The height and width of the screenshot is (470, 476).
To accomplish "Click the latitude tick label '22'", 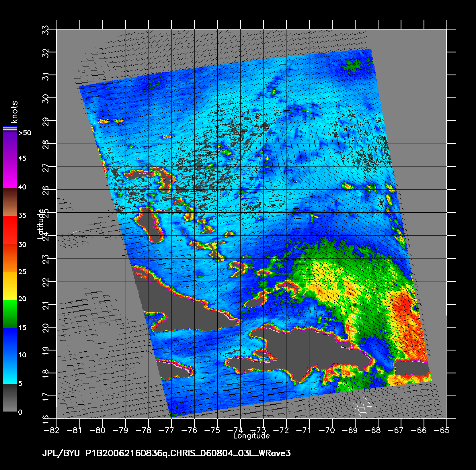I will (x=45, y=282).
